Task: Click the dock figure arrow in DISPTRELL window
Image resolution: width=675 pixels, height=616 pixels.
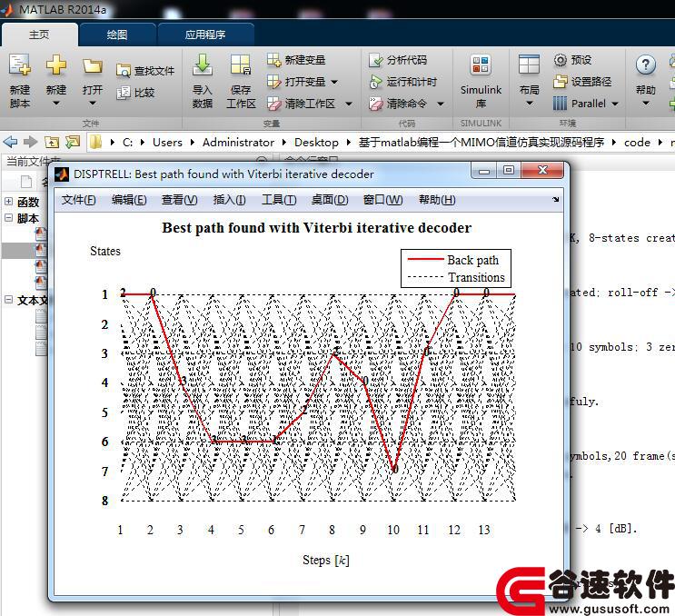Action: tap(556, 200)
